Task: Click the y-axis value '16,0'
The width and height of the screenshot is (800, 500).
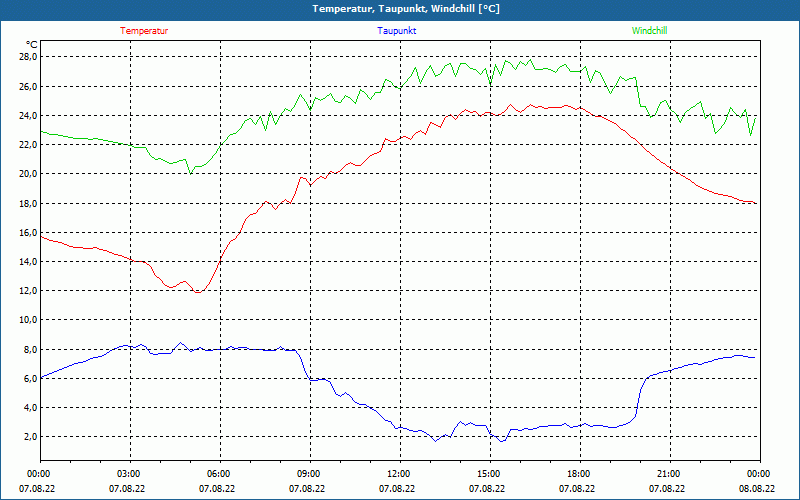Action: [29, 232]
